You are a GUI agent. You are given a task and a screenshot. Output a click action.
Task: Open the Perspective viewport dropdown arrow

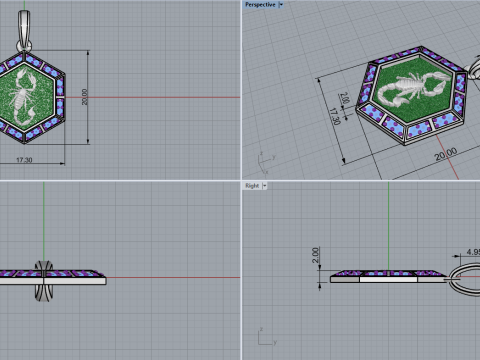[x=281, y=5]
